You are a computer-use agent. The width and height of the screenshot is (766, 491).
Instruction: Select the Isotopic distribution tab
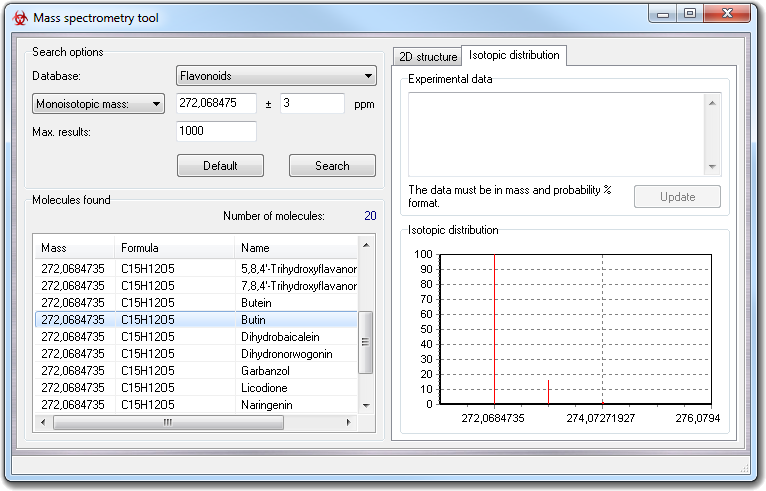(514, 56)
